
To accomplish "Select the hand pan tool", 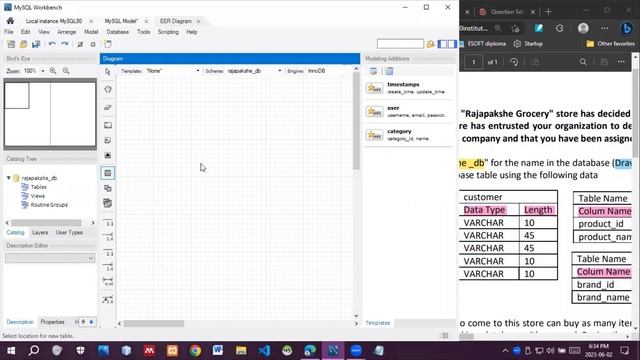I will [x=108, y=89].
